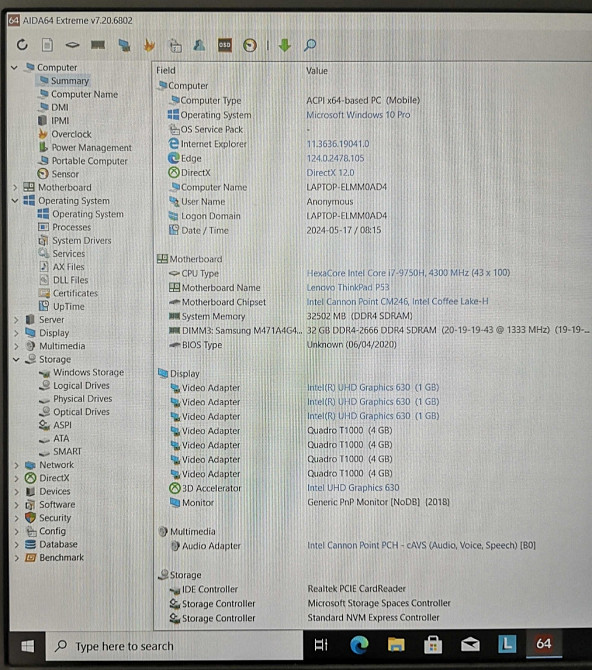The height and width of the screenshot is (670, 592).
Task: Open Microsoft Windows 10 Pro link
Action: 358,115
